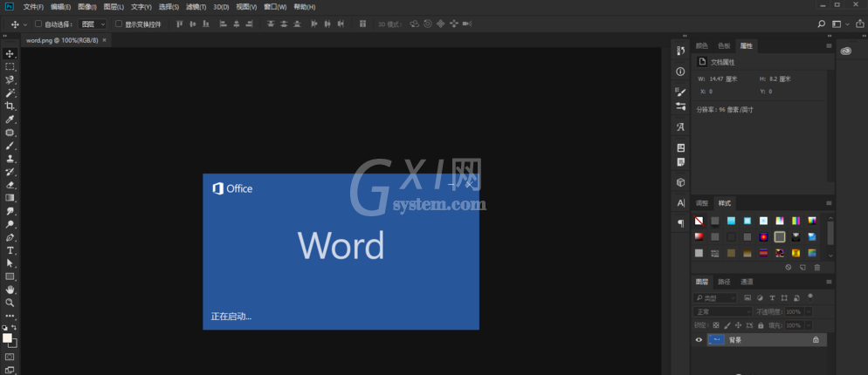The height and width of the screenshot is (375, 868).
Task: Toggle pixel layer filter icon
Action: point(747,298)
